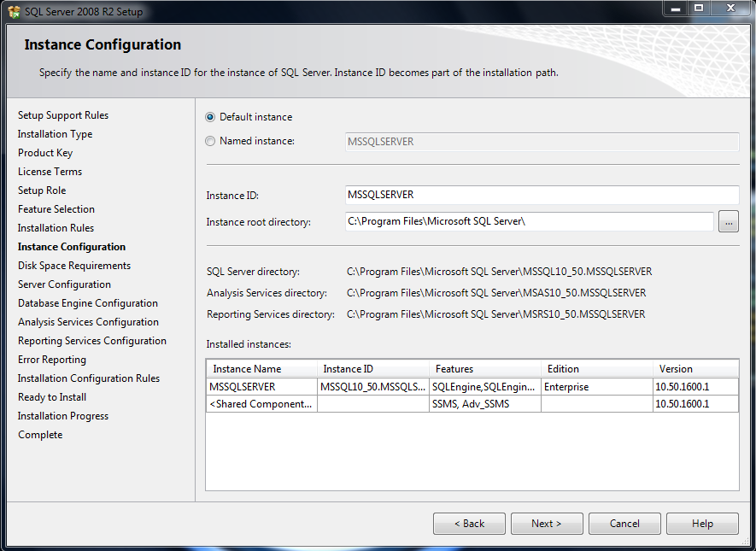Open Help for setup
The image size is (756, 551).
pos(702,524)
